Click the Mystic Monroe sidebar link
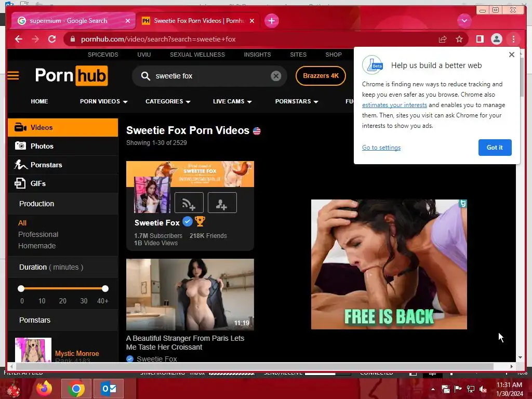The width and height of the screenshot is (532, 399). [77, 353]
